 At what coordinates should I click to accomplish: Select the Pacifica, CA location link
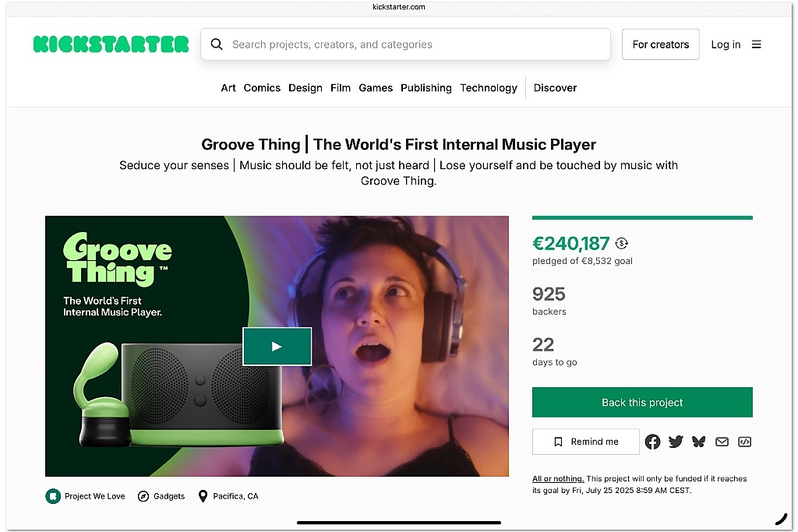point(228,496)
